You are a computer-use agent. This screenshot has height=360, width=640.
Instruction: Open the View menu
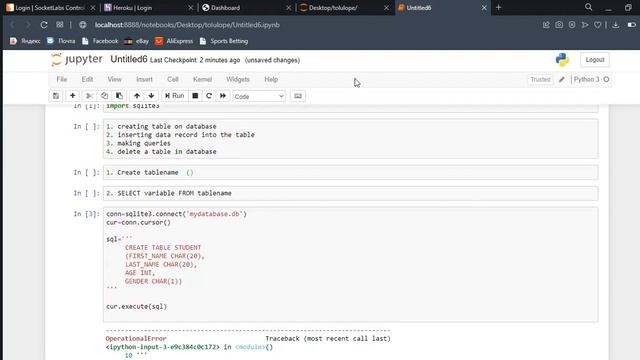coord(115,79)
